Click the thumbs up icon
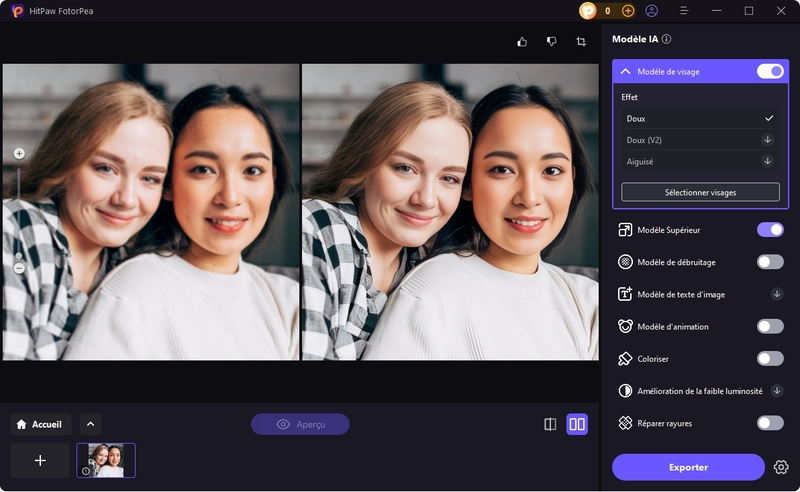This screenshot has height=492, width=800. pyautogui.click(x=522, y=42)
